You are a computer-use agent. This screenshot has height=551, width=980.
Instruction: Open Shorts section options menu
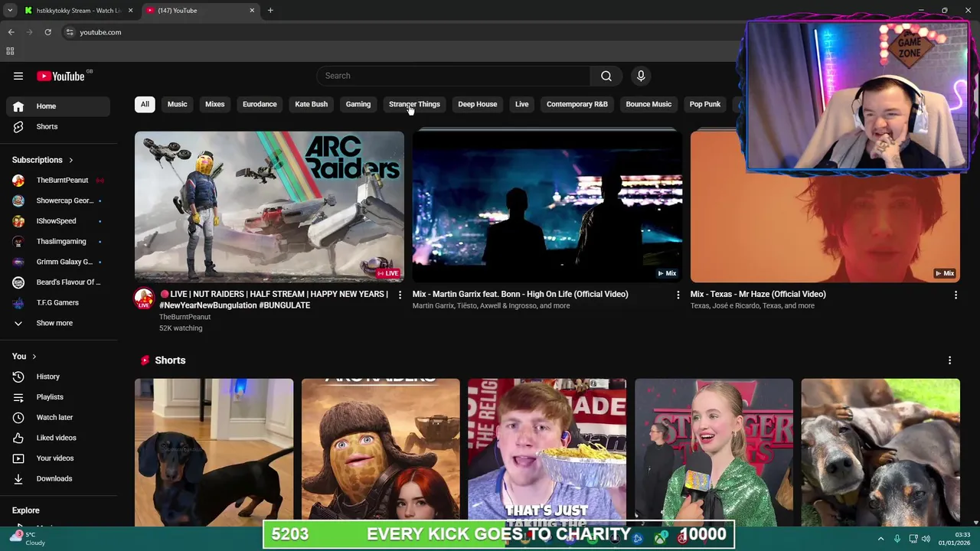[x=949, y=360]
